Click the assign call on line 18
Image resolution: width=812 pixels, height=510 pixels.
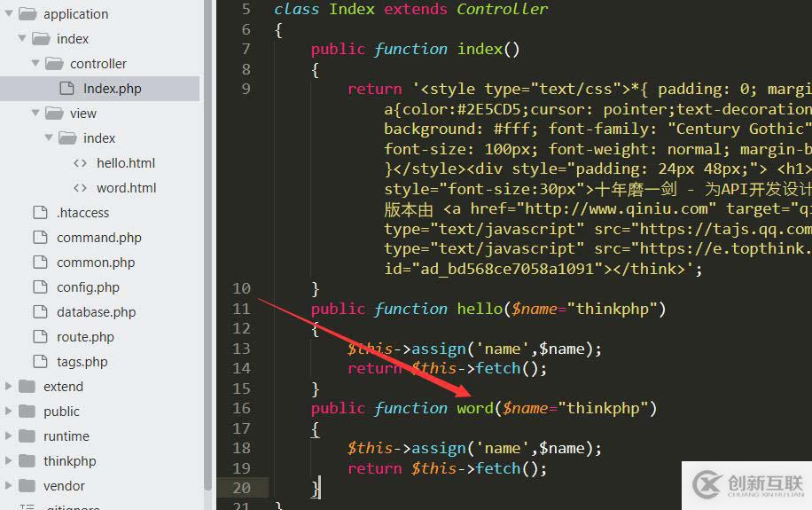tap(439, 448)
